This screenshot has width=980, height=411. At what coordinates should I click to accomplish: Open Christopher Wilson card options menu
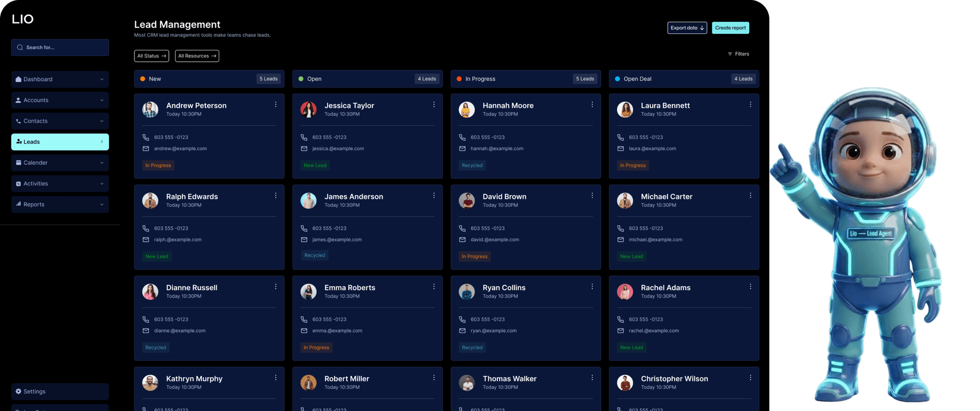[750, 377]
